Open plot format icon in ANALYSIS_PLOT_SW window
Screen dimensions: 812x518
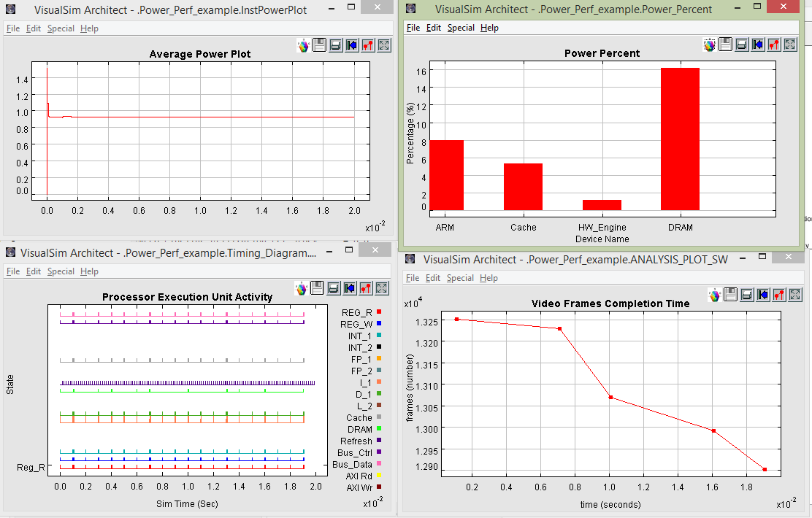779,295
